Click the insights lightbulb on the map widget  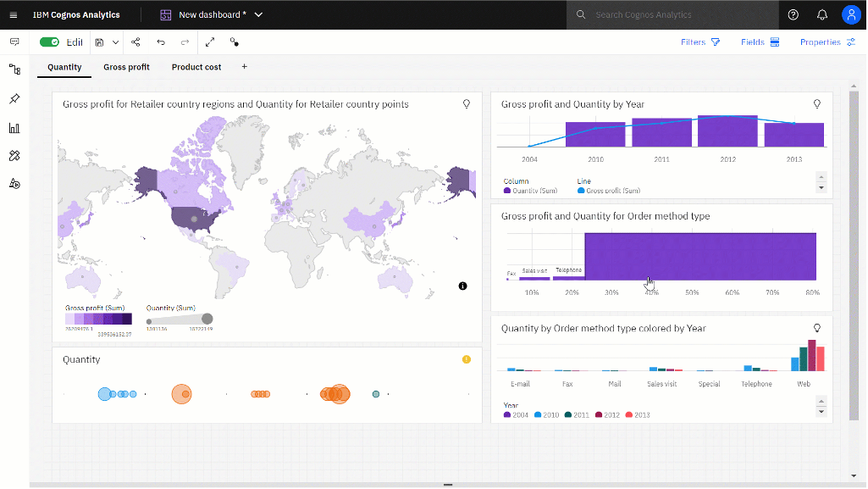[466, 104]
